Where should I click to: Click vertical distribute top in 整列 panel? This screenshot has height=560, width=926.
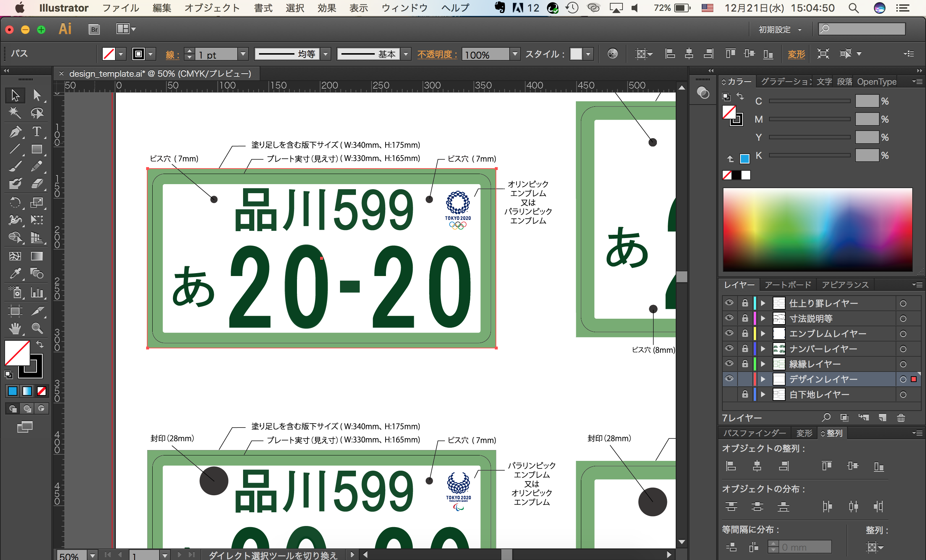[731, 506]
